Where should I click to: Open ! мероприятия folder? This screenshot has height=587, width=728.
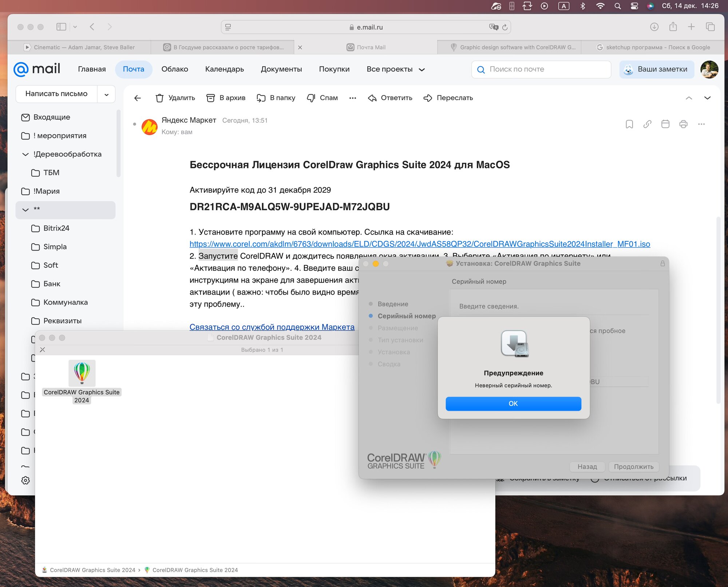coord(54,136)
